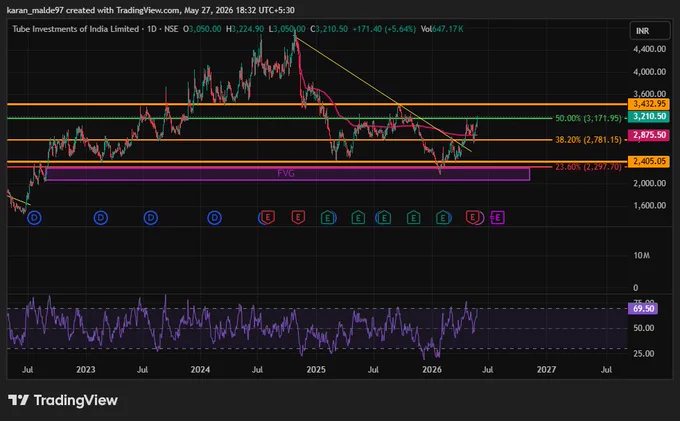
Task: Select the 1D interval label
Action: [x=151, y=29]
